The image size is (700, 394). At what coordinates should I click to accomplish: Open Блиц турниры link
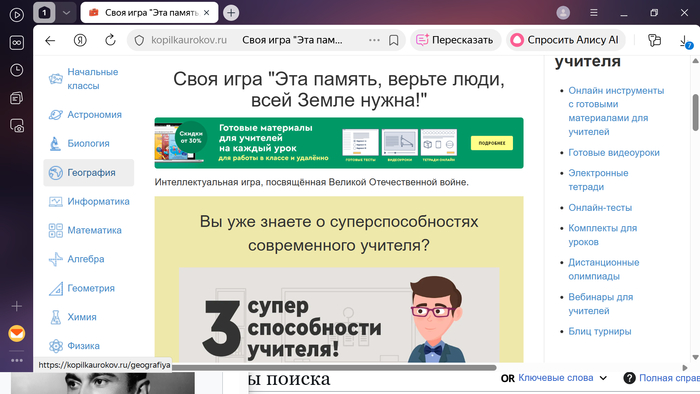click(x=600, y=331)
